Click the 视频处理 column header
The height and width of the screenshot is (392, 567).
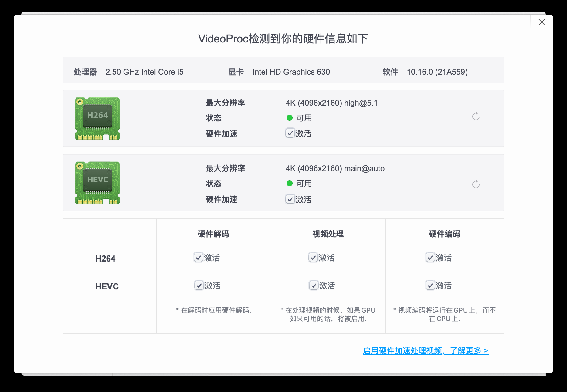[328, 234]
